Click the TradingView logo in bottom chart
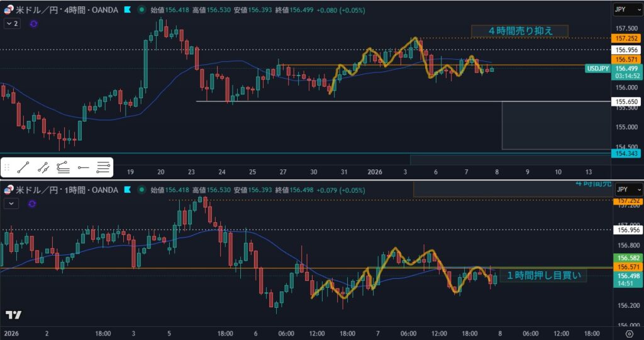This screenshot has width=644, height=340. pyautogui.click(x=13, y=315)
